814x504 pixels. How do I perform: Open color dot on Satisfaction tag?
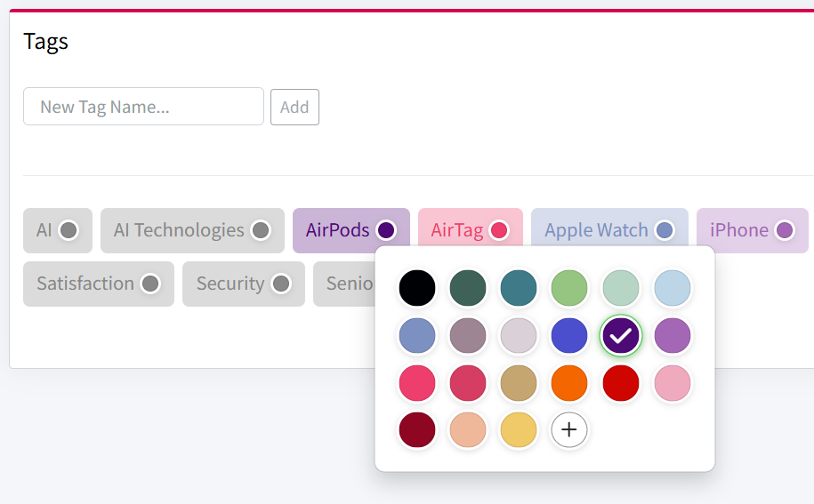coord(150,284)
